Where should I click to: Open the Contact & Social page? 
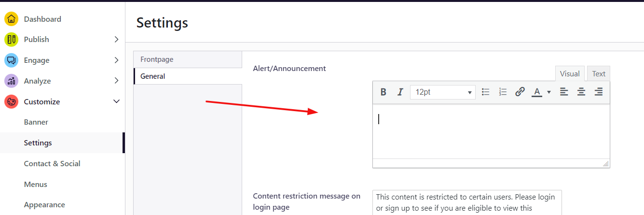pyautogui.click(x=52, y=163)
